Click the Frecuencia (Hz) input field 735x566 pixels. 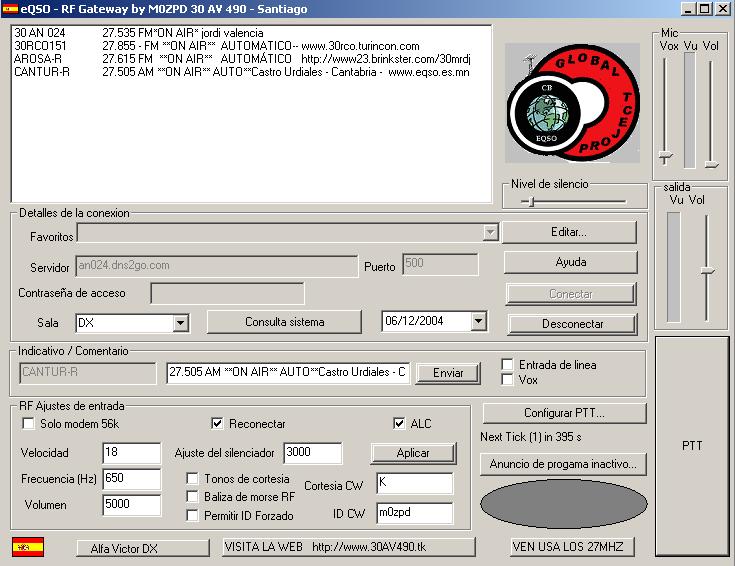coord(131,479)
